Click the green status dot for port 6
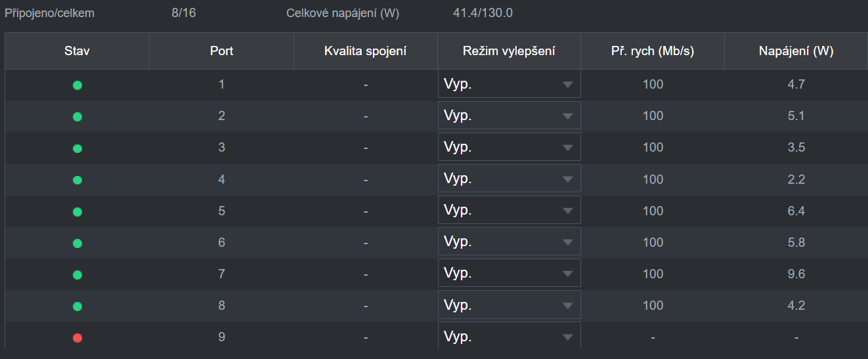The image size is (868, 359). [77, 243]
